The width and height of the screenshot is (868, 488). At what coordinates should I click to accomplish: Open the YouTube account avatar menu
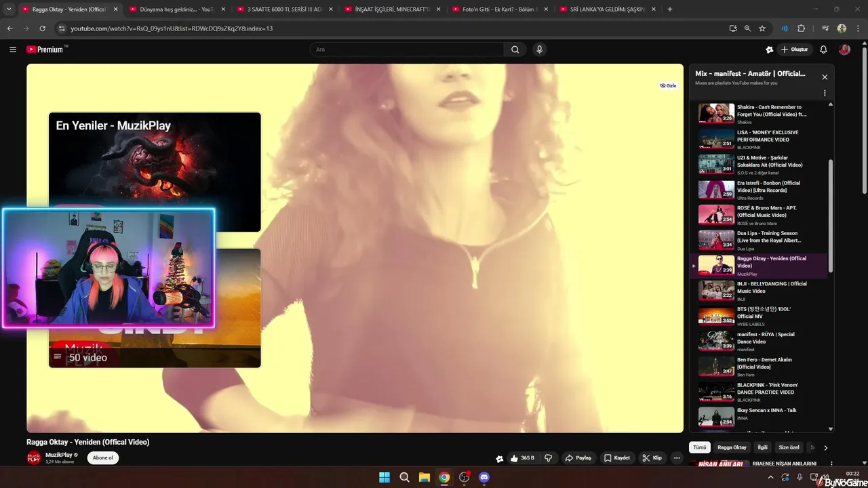tap(845, 49)
